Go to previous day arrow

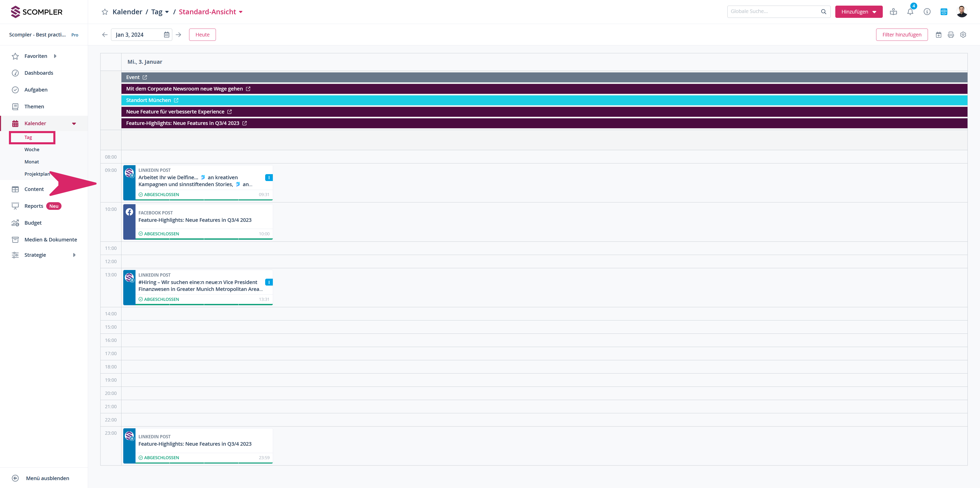(x=105, y=35)
